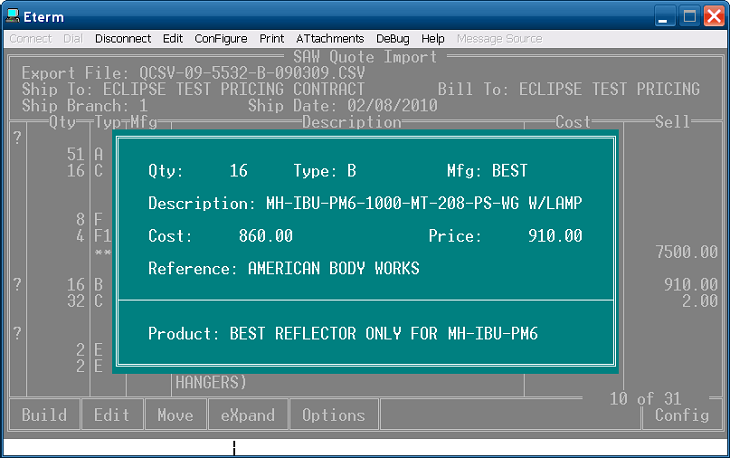Click the greyed Connect menu item
The width and height of the screenshot is (730, 458).
[31, 39]
